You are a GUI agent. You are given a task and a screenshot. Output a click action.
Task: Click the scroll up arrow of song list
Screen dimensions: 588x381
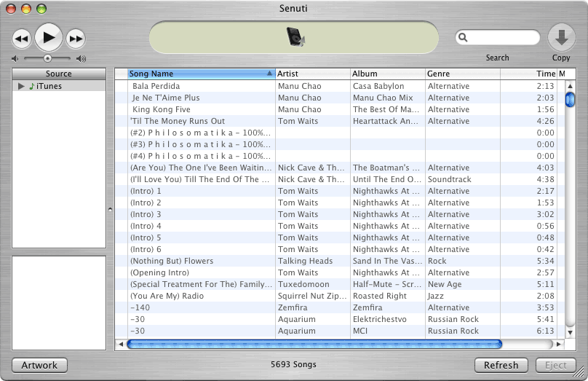(570, 86)
